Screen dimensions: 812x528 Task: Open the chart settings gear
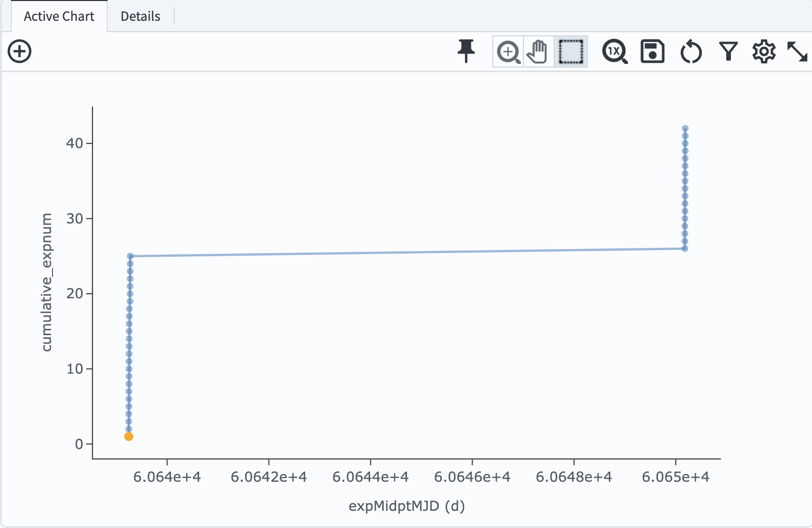pos(764,51)
